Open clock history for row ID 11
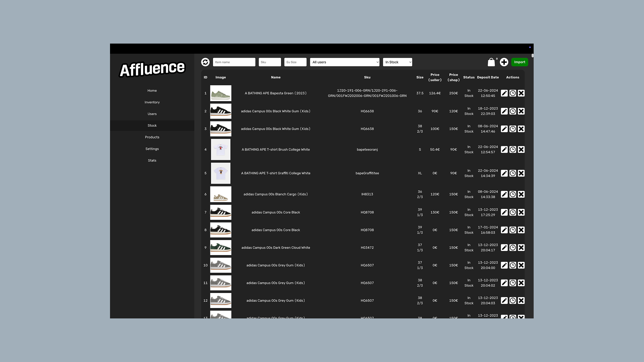644x362 pixels. pyautogui.click(x=513, y=283)
